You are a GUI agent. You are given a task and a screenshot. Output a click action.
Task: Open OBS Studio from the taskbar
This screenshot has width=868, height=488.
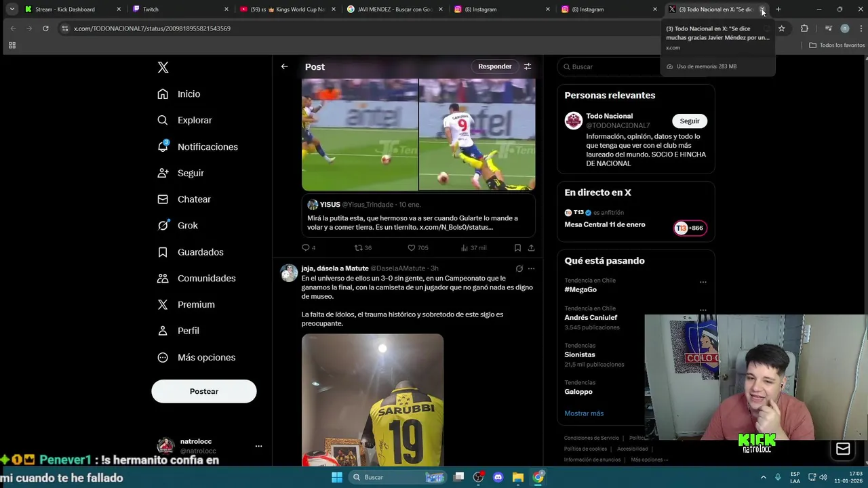coord(479,477)
